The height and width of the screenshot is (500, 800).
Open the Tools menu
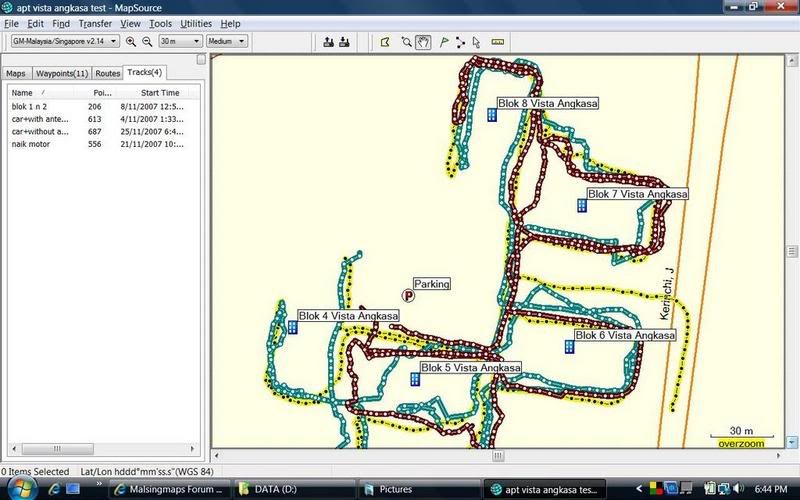point(160,23)
